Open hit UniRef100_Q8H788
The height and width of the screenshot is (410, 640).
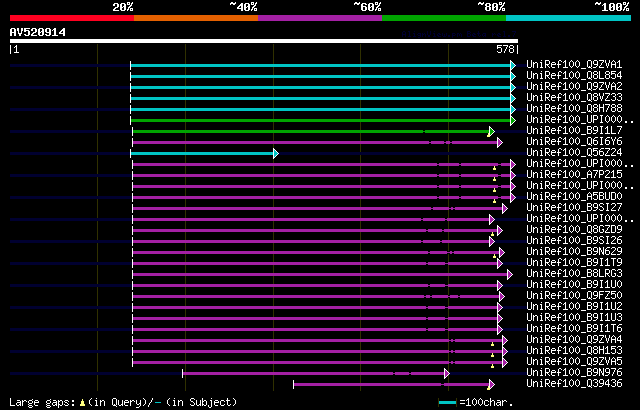click(x=574, y=109)
